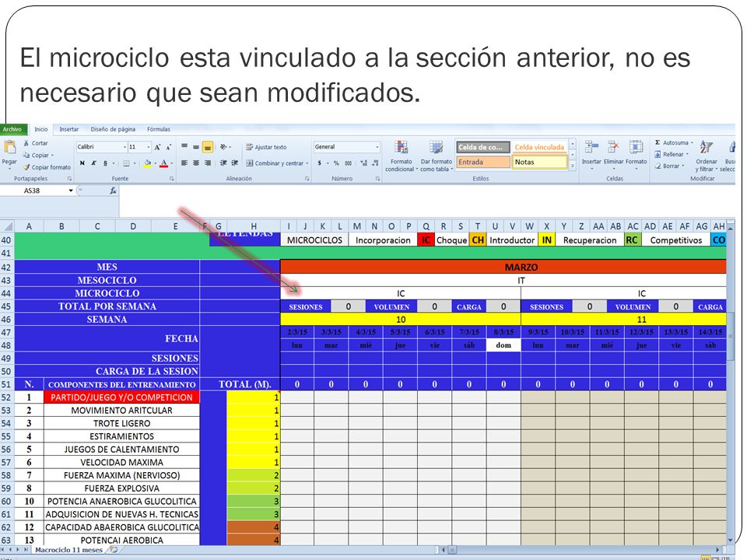
Task: Switch to the Fórmulas tab
Action: (x=159, y=129)
